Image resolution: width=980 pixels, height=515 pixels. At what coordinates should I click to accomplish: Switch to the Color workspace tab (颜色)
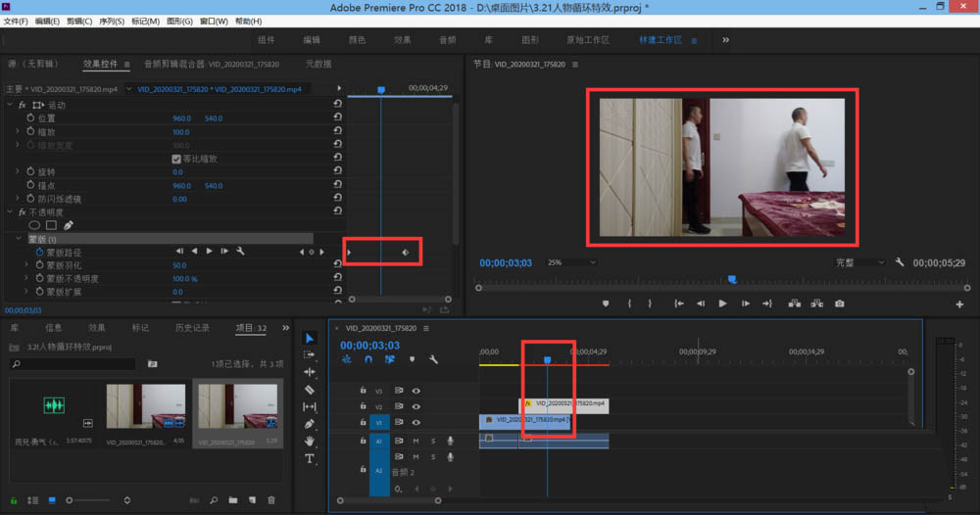357,40
